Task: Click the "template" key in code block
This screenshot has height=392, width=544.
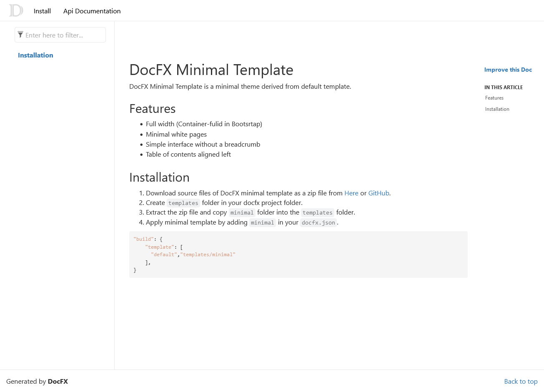Action: click(x=160, y=247)
